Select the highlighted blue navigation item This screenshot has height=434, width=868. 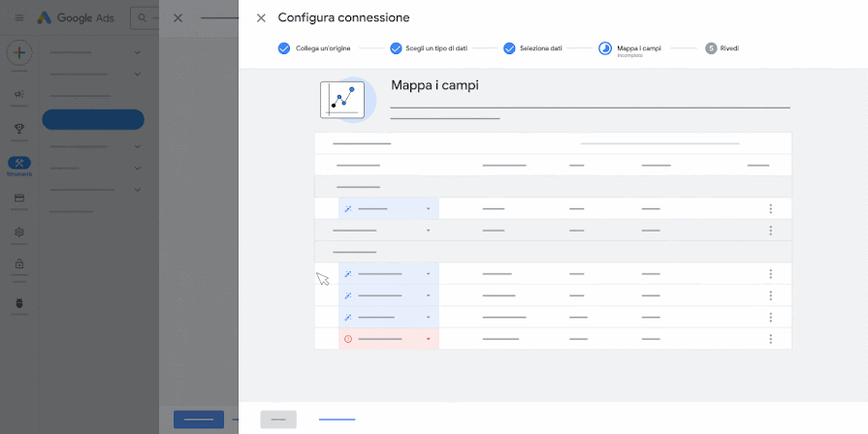point(93,119)
